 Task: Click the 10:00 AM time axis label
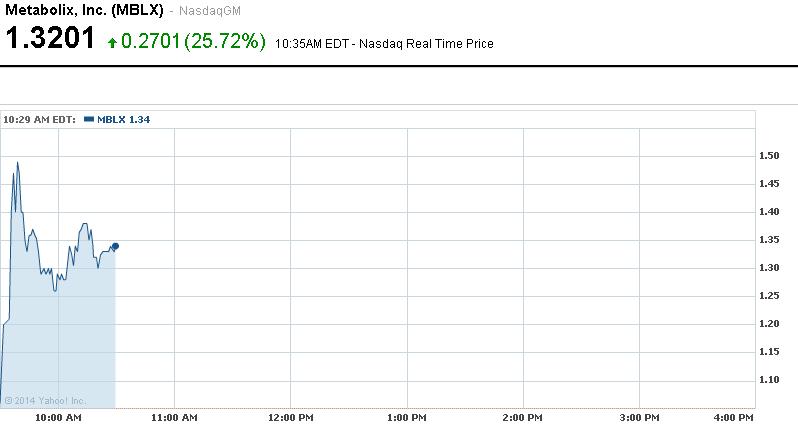59,416
